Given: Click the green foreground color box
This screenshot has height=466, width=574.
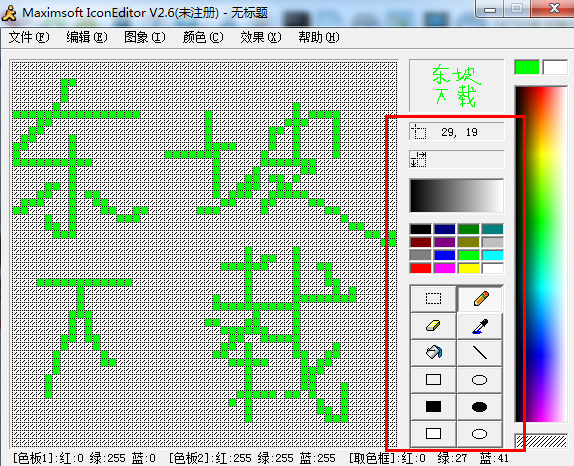Looking at the screenshot, I should click(527, 68).
